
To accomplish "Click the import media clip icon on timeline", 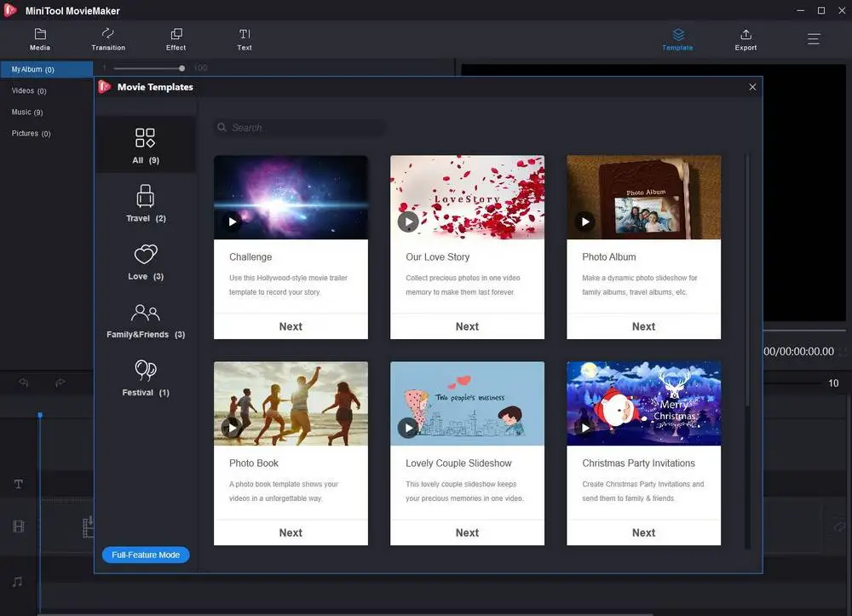I will (x=88, y=527).
